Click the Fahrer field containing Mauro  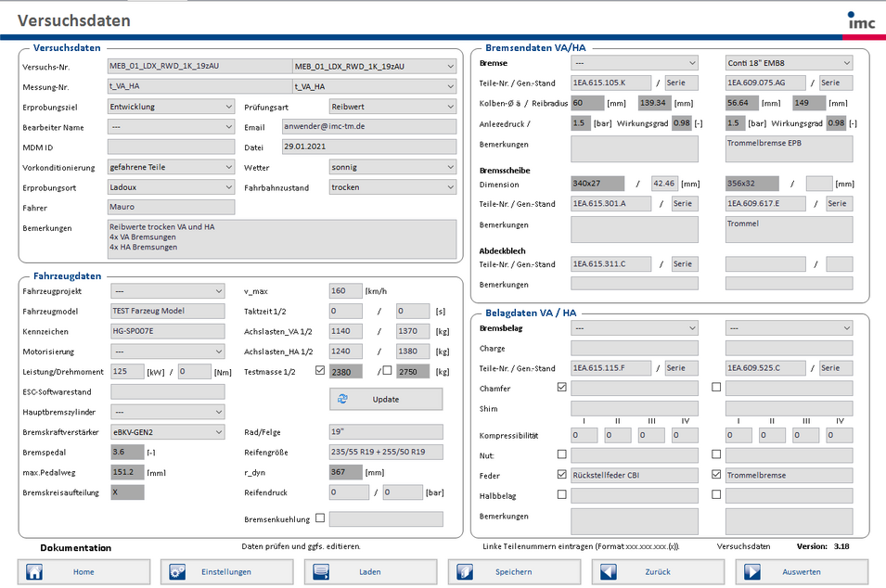click(x=171, y=207)
